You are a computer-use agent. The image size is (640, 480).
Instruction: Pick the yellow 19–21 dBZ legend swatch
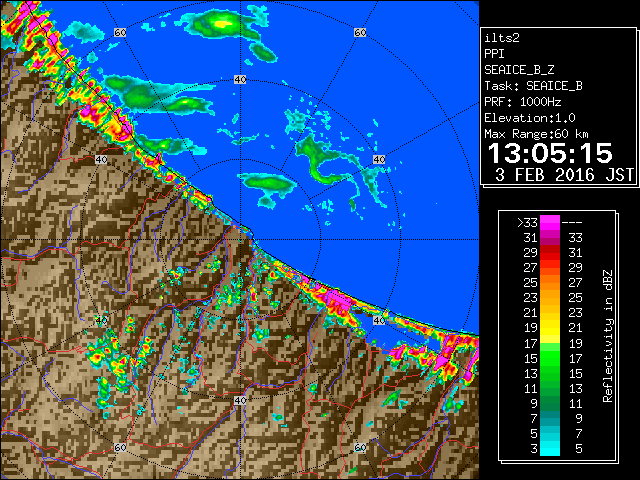pyautogui.click(x=550, y=328)
